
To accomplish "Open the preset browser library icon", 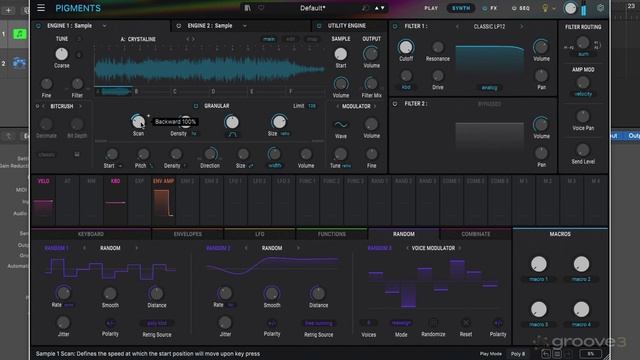I will (247, 8).
